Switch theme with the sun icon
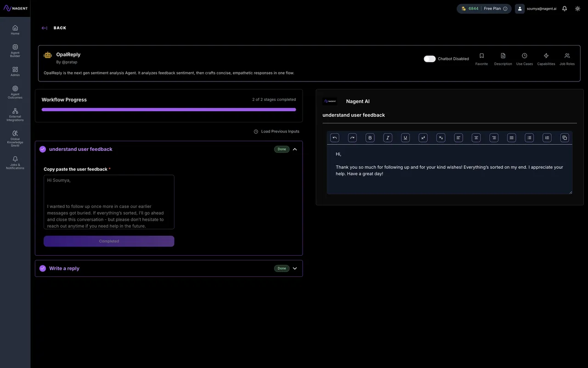Screen dimensions: 588x368 click(x=577, y=9)
